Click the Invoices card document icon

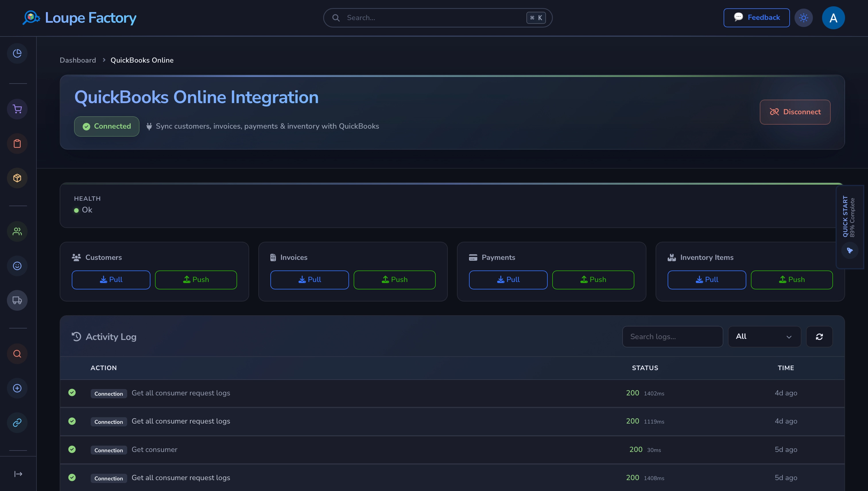(273, 257)
